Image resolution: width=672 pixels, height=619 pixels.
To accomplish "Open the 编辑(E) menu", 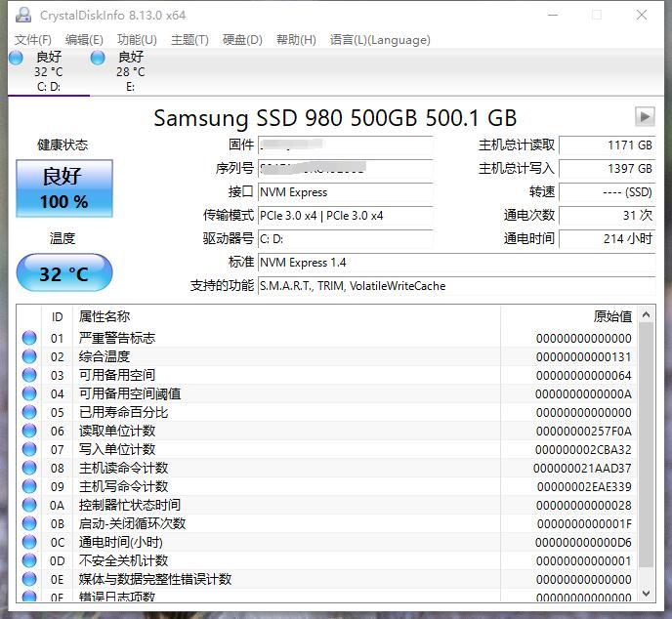I will point(84,40).
